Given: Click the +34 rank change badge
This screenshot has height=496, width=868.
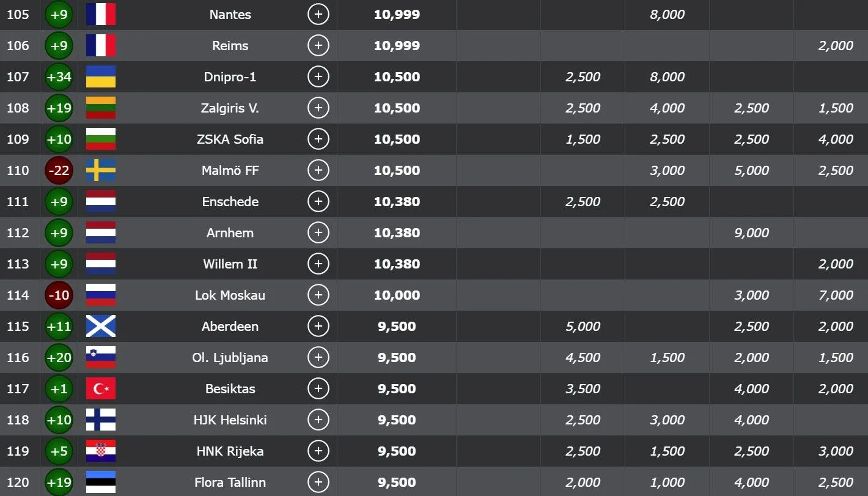Looking at the screenshot, I should pyautogui.click(x=59, y=76).
